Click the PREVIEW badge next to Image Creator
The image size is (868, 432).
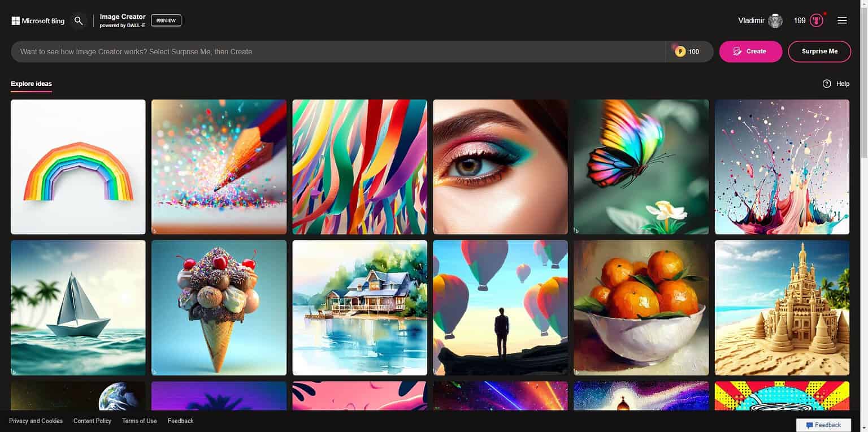[x=166, y=20]
